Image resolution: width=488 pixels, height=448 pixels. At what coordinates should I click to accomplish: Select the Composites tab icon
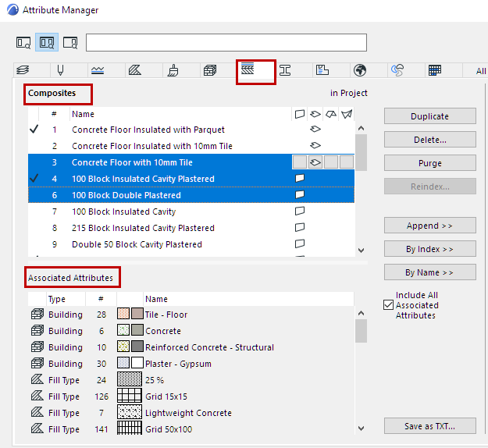[248, 69]
